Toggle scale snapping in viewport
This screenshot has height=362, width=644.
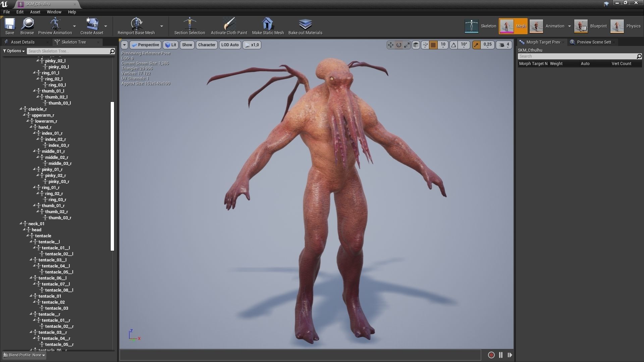pos(476,45)
